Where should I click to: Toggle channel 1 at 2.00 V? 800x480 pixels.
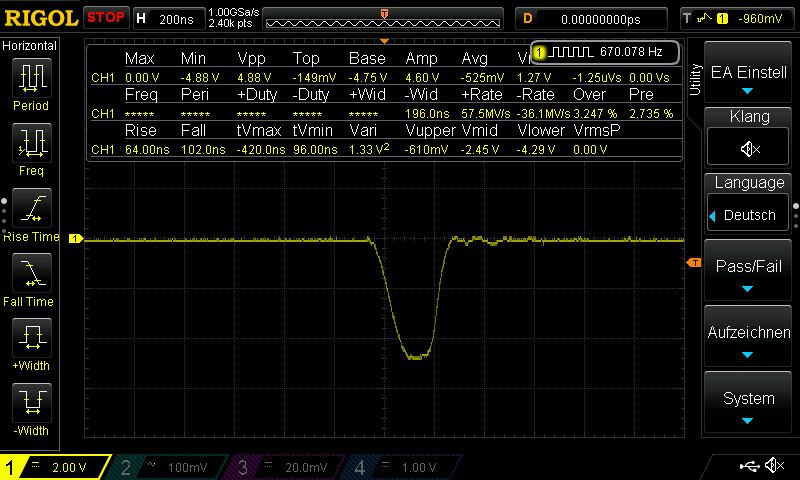[x=55, y=467]
